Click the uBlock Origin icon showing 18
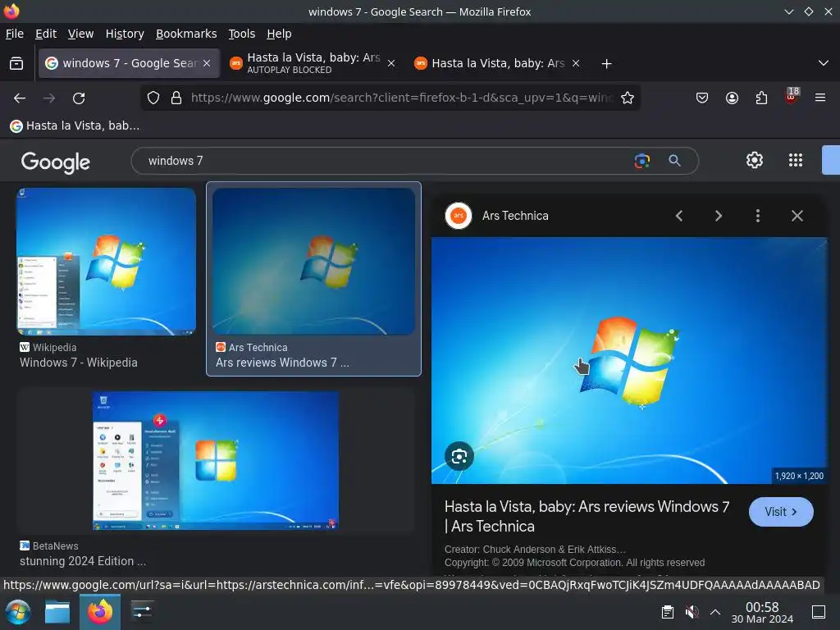 pyautogui.click(x=792, y=97)
